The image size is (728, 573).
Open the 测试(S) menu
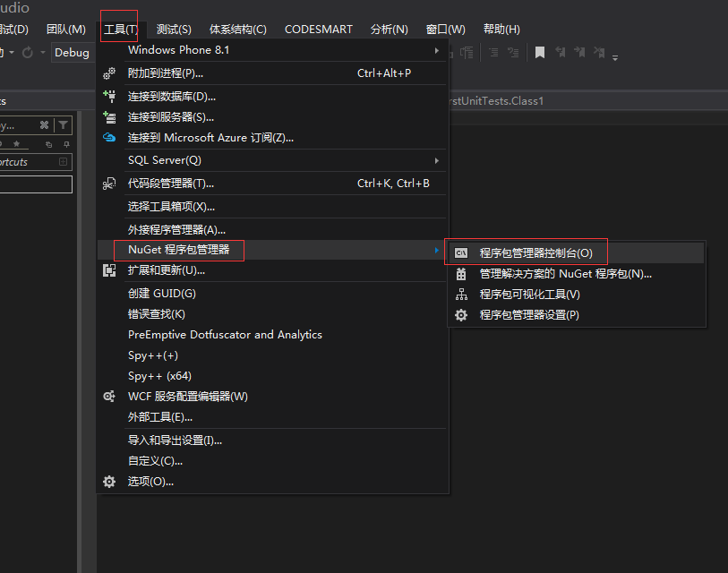coord(173,30)
